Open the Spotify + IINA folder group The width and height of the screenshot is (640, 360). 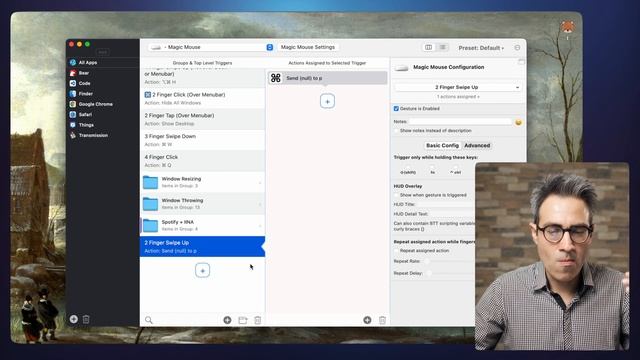click(202, 225)
